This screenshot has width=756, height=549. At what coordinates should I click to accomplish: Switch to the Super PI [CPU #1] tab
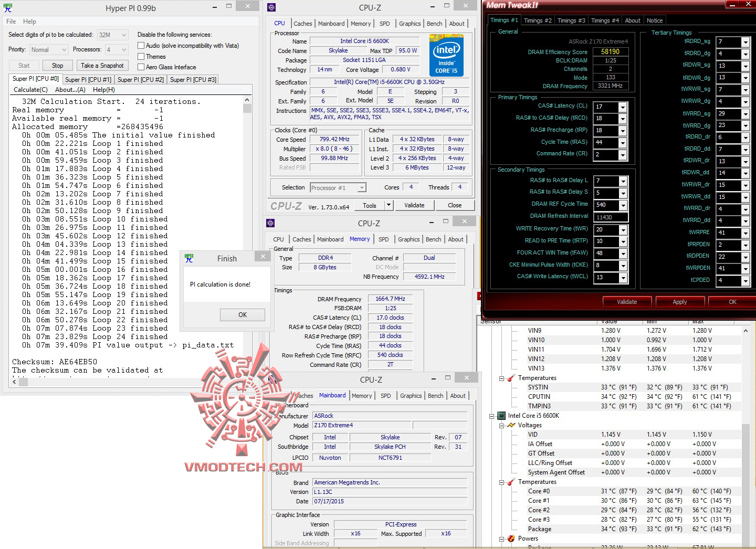(88, 80)
